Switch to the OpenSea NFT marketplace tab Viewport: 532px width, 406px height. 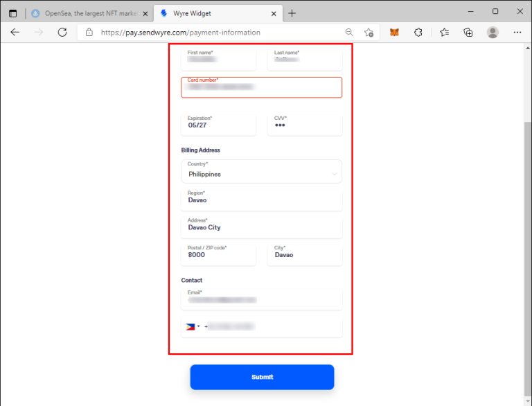pos(89,13)
